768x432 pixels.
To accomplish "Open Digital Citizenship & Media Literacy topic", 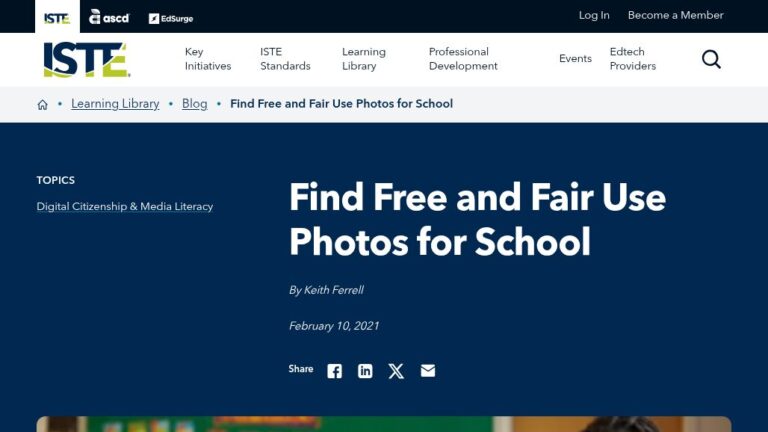I will click(x=125, y=206).
